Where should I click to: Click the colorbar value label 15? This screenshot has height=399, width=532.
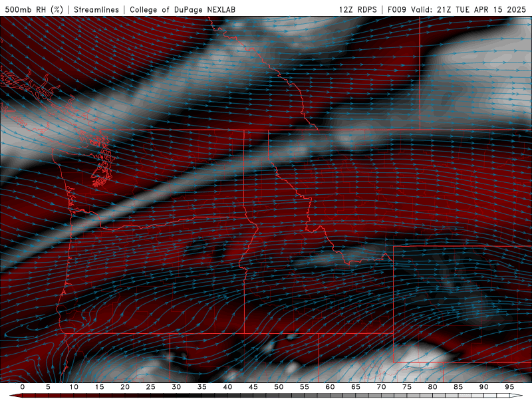(x=99, y=387)
